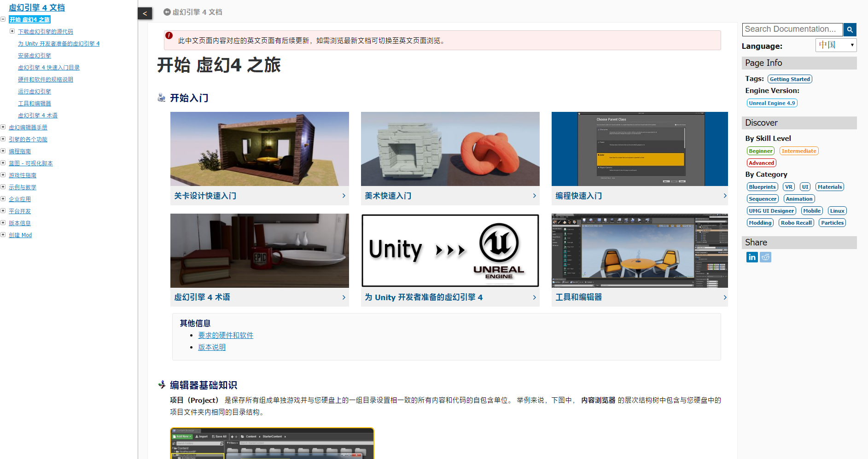Click the Content Browser screenshot image
This screenshot has height=459, width=868.
[272, 443]
